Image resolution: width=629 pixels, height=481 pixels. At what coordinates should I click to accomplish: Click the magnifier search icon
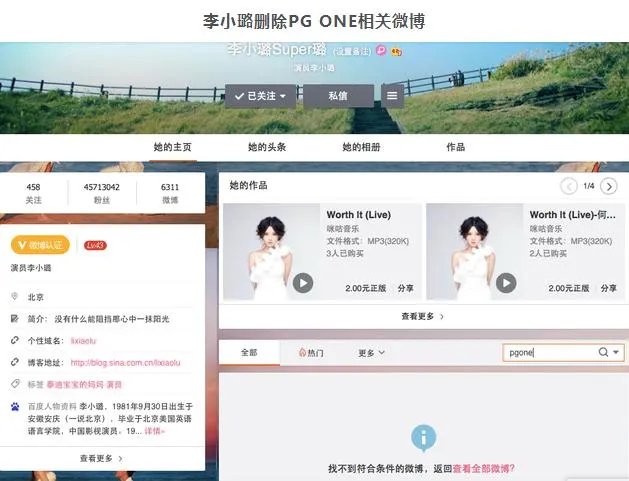coord(603,352)
